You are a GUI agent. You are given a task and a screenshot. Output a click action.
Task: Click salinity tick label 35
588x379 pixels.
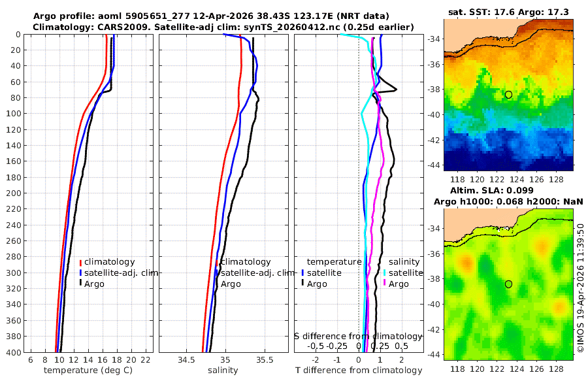point(225,360)
